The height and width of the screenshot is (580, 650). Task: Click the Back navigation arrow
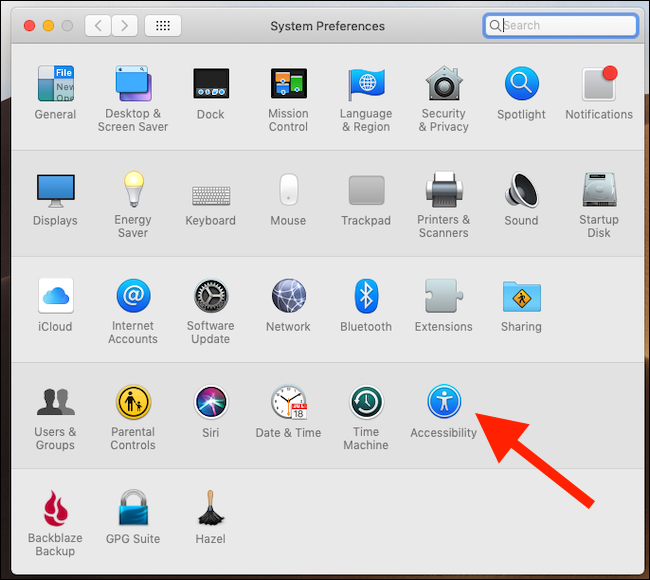98,26
